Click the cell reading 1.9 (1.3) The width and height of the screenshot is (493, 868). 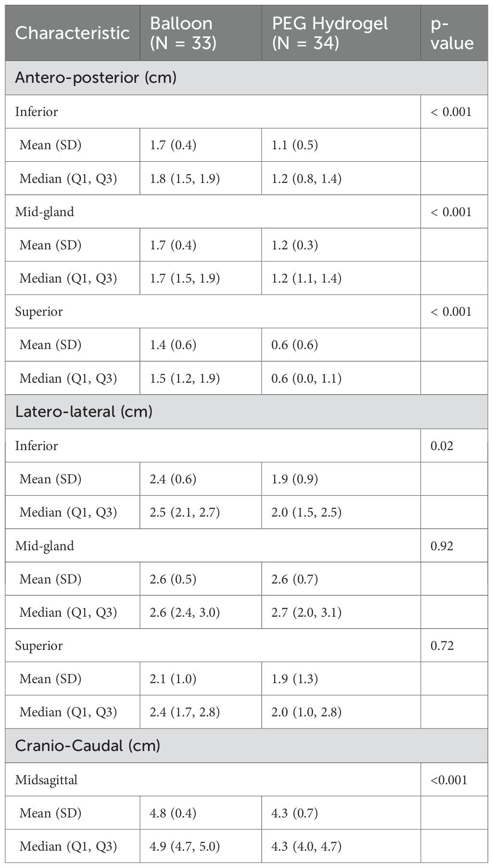(x=295, y=679)
